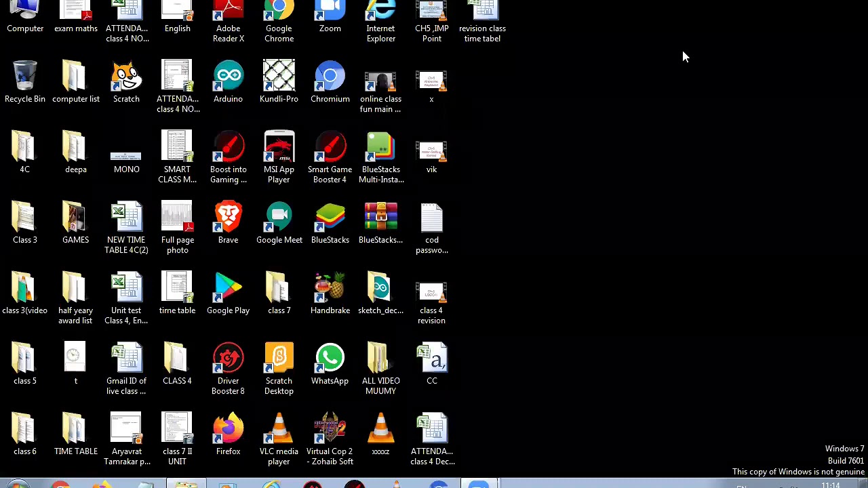Open BlueStacks Multi-Instance shortcut
The height and width of the screenshot is (488, 868).
pos(380,157)
